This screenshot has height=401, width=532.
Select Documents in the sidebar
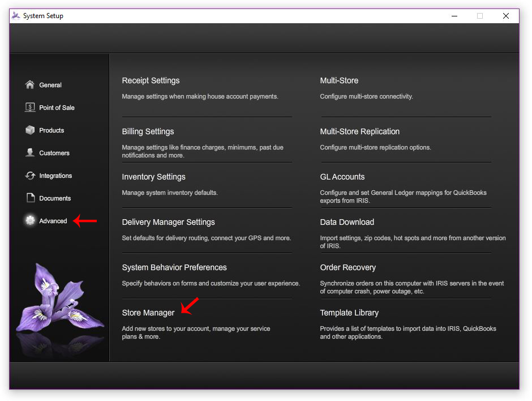(x=55, y=198)
